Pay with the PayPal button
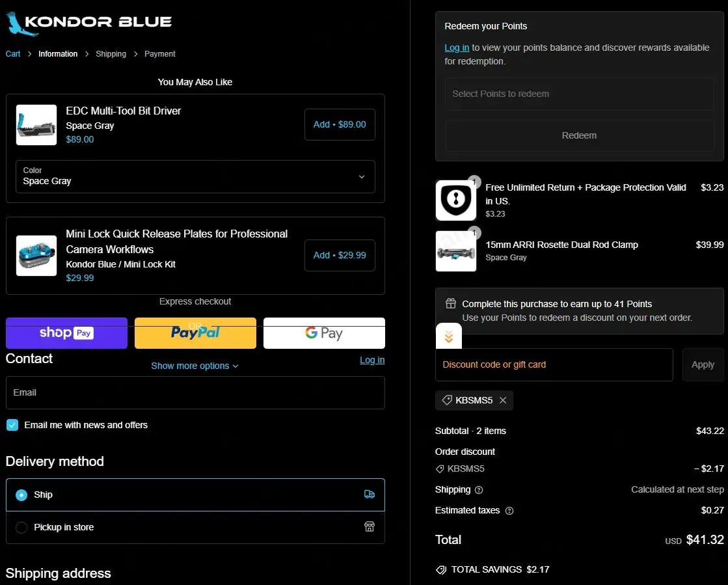Screen dimensions: 728x585 click(x=195, y=333)
